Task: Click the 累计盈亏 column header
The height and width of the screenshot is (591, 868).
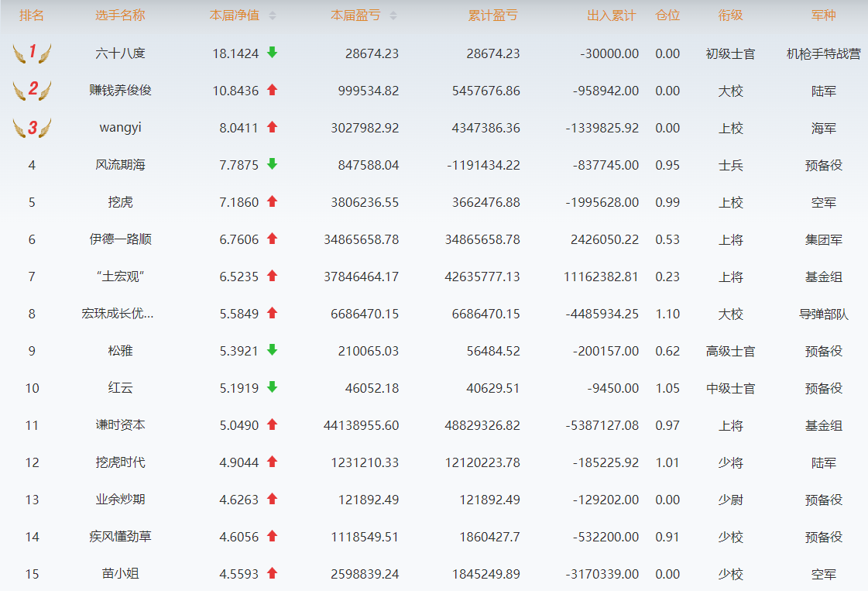Action: coord(492,15)
